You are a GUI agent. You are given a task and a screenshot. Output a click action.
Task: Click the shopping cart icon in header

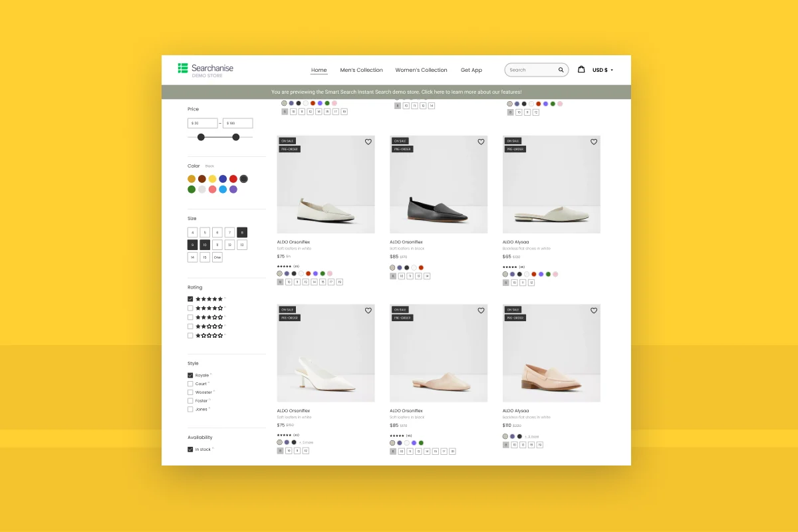(581, 69)
